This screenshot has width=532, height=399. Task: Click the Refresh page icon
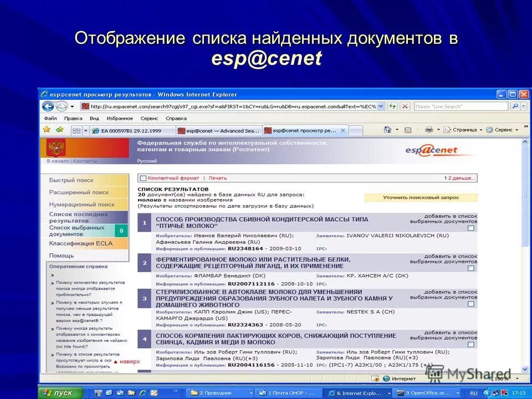(392, 106)
